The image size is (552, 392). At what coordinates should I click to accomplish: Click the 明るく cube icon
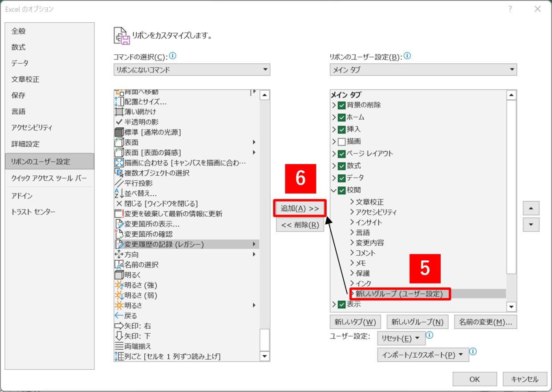click(x=119, y=275)
